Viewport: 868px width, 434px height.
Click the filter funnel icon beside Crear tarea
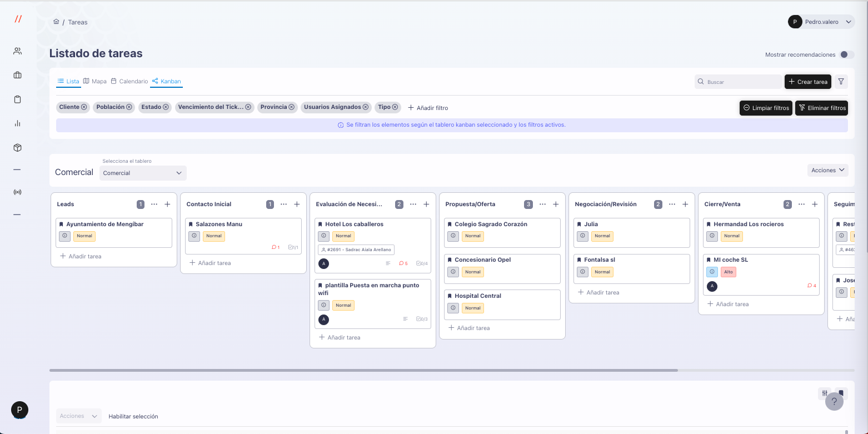(x=841, y=82)
